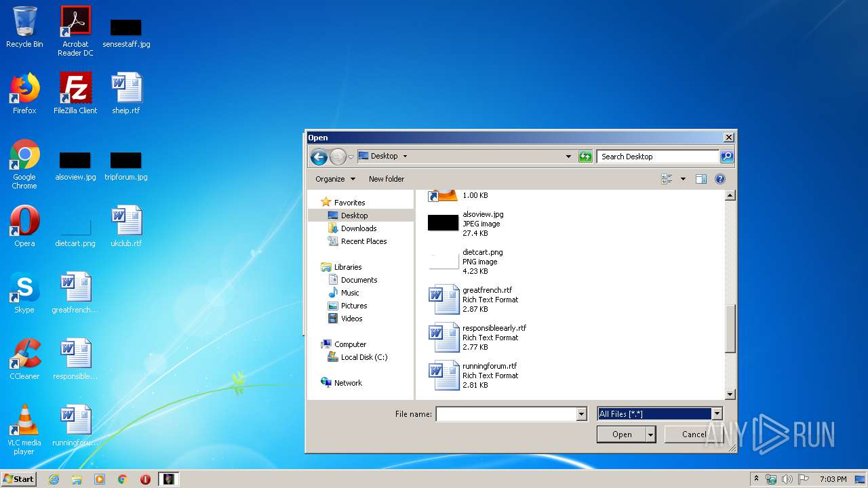This screenshot has height=488, width=868.
Task: Select the sheip.rtf desktop file
Action: pyautogui.click(x=126, y=94)
